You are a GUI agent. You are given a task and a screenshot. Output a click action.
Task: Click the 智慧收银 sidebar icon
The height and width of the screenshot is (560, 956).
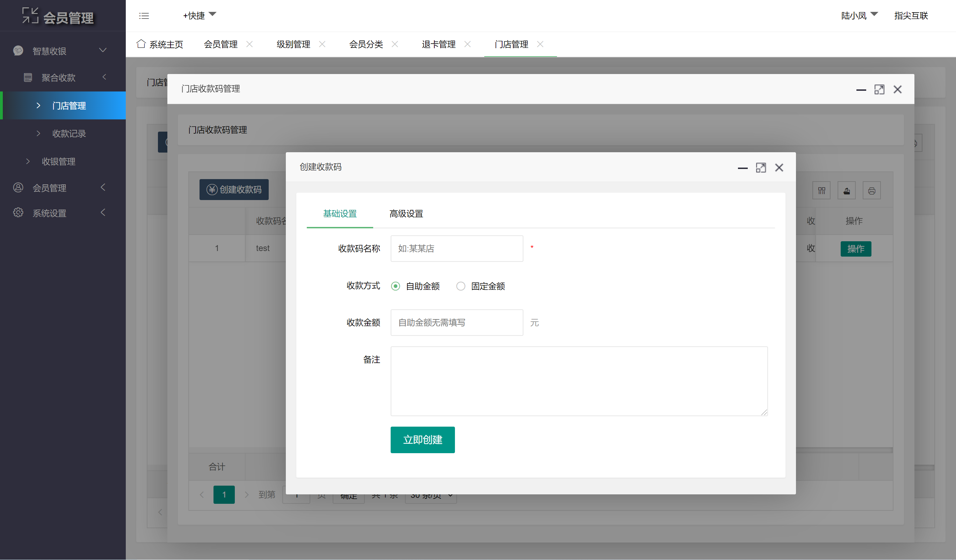click(x=18, y=50)
